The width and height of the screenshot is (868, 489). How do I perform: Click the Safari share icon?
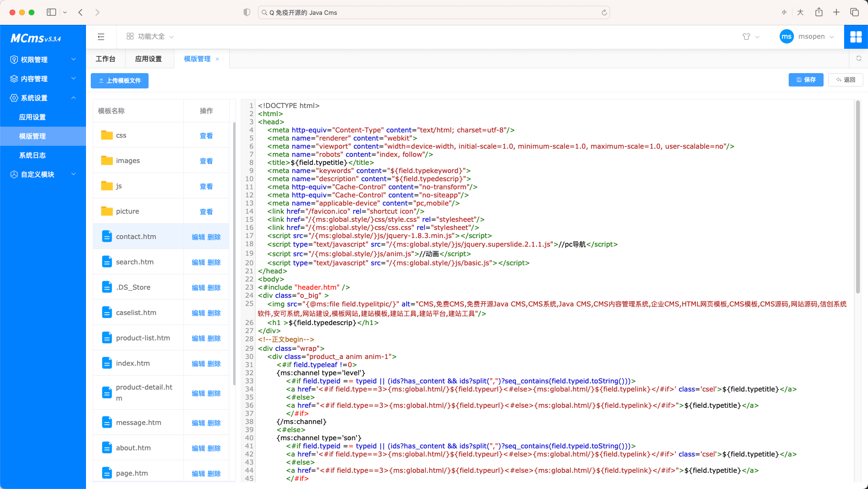[x=819, y=12]
